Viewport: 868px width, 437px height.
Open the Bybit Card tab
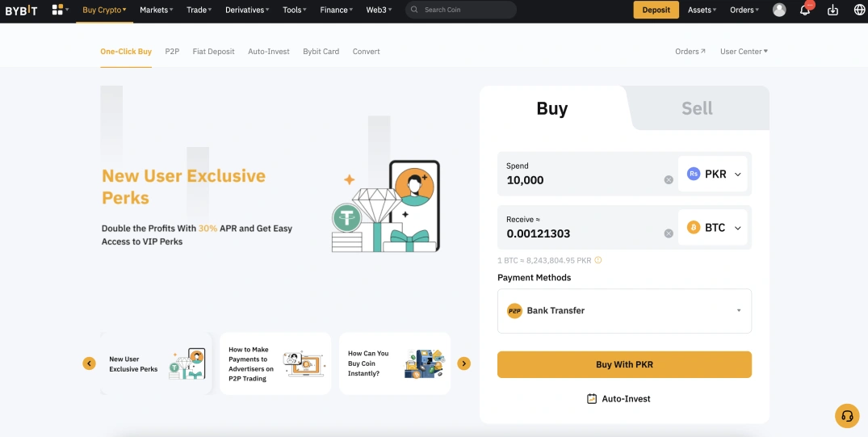click(x=321, y=52)
